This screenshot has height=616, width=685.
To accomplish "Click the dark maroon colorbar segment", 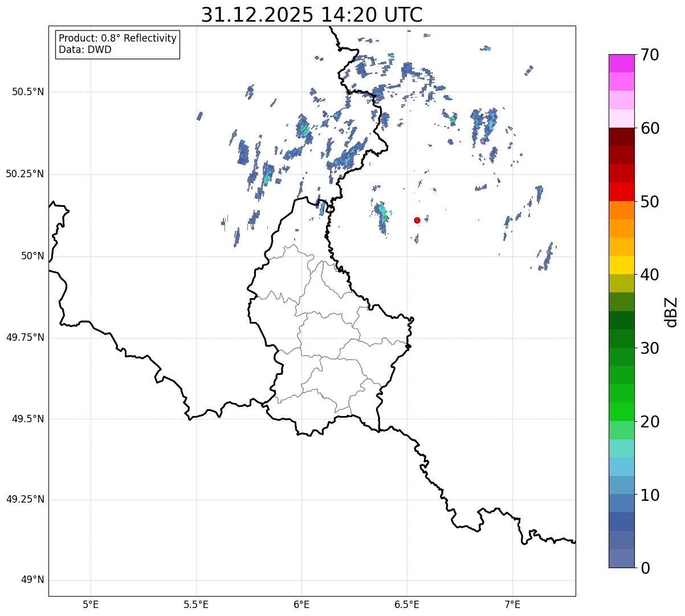I will [622, 137].
